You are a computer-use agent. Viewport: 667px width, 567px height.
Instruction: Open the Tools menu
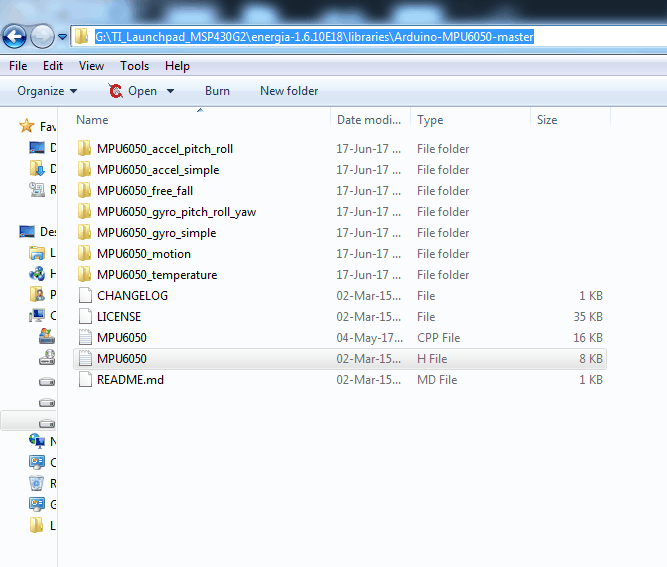[x=134, y=66]
